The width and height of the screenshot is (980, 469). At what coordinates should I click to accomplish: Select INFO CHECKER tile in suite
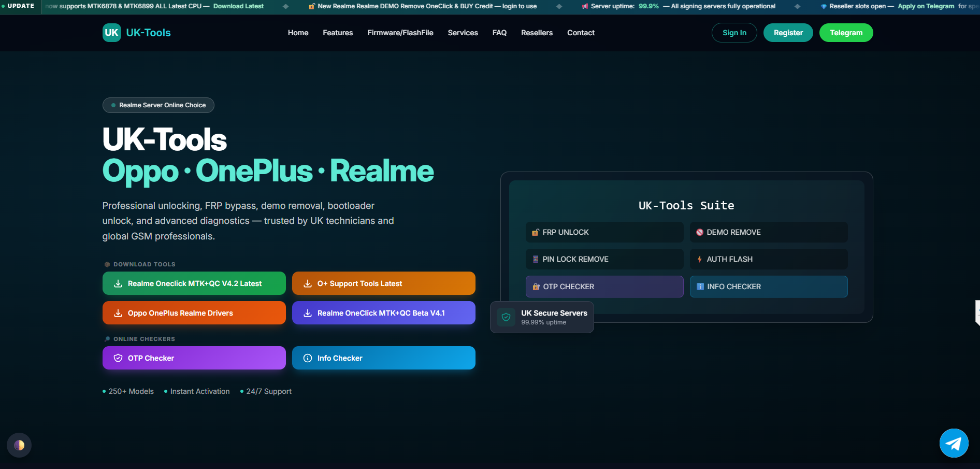coord(769,287)
